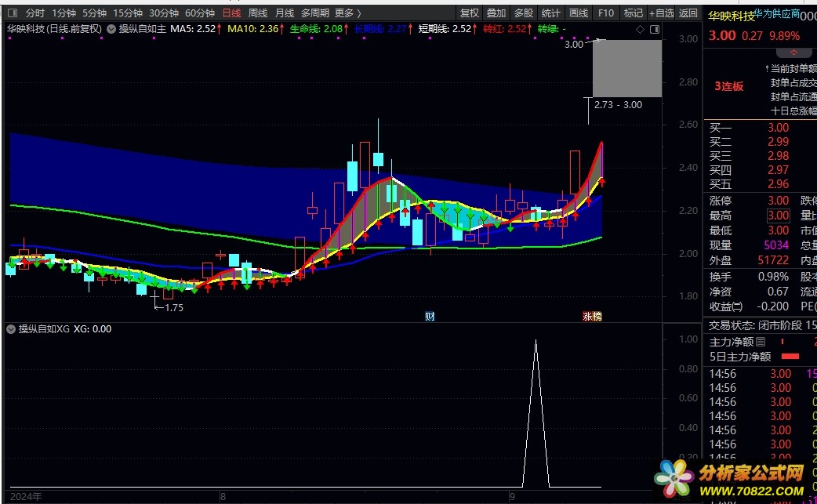Screen dimensions: 817x504
Task: Click the 叠加 overlay button
Action: (496, 13)
